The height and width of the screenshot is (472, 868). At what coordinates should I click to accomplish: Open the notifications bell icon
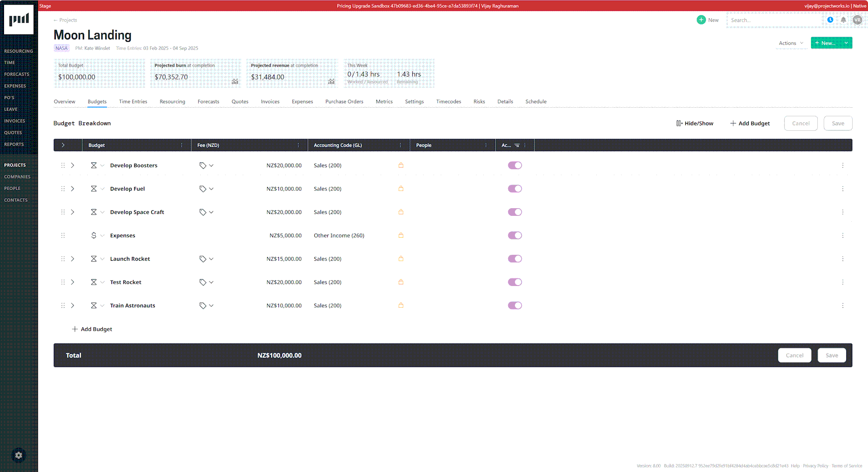[843, 20]
